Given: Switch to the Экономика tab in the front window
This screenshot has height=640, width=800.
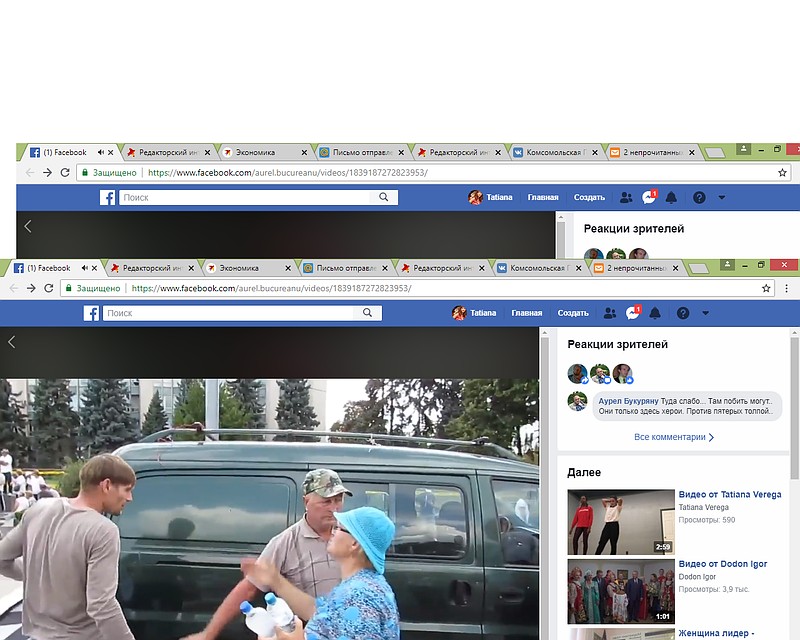Looking at the screenshot, I should [245, 268].
